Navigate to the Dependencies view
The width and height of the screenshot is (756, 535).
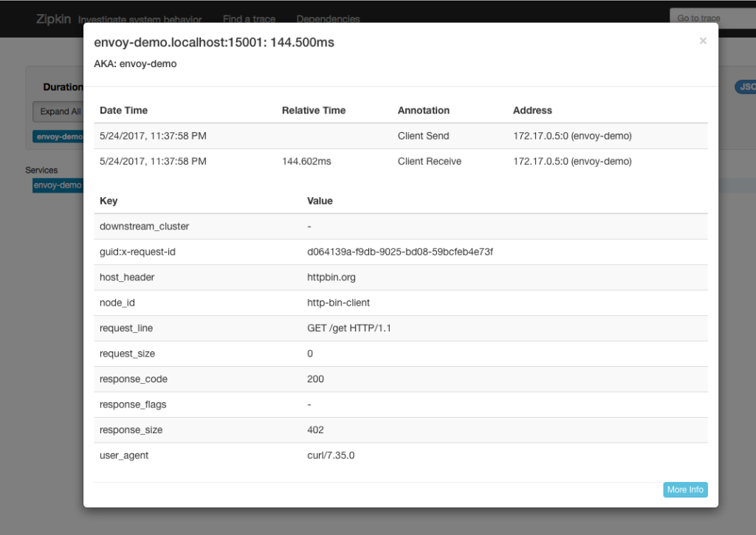point(328,20)
